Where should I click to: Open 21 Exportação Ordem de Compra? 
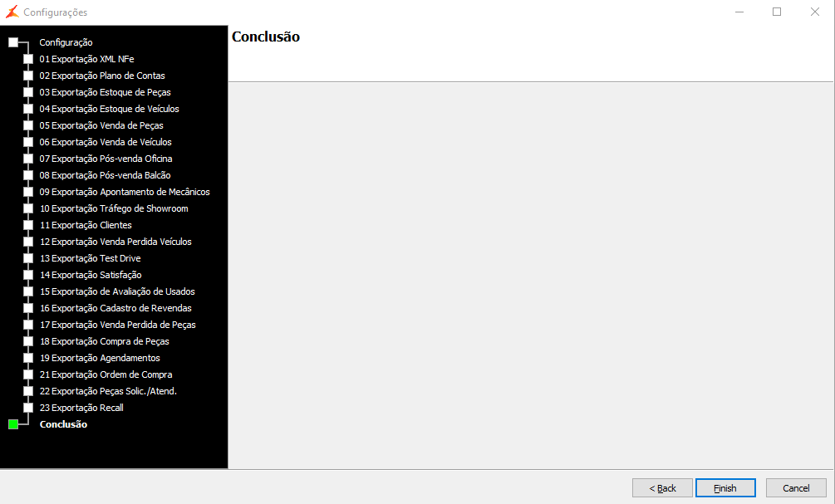click(x=106, y=374)
